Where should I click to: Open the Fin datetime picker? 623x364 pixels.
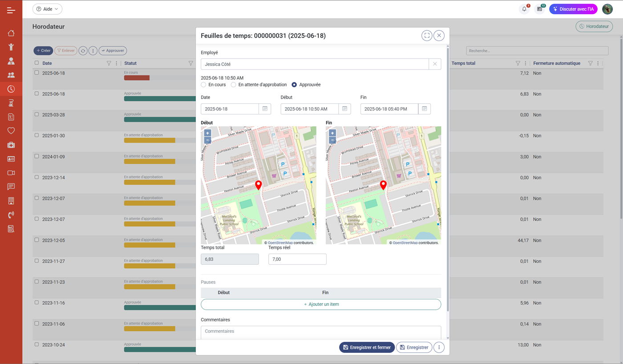tap(424, 109)
